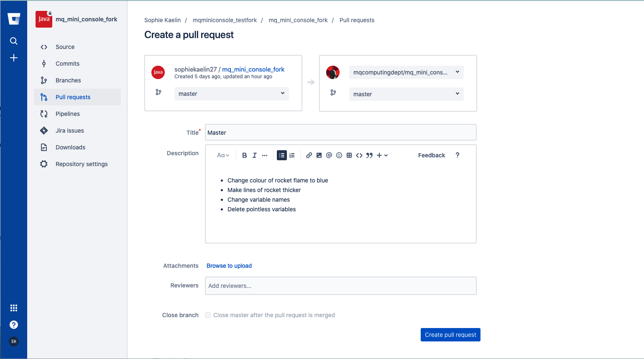
Task: Click the numbered list icon
Action: [292, 155]
